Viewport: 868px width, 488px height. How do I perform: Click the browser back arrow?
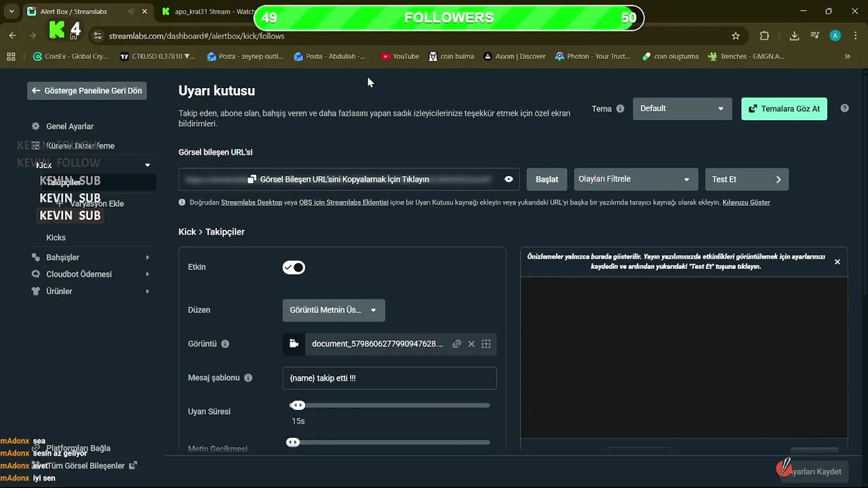pos(12,35)
